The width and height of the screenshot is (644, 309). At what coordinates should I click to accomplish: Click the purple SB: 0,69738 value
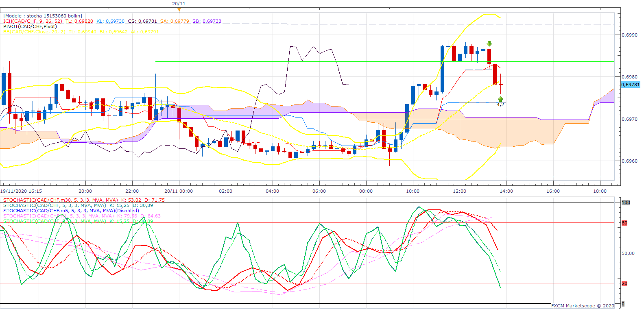[x=207, y=21]
